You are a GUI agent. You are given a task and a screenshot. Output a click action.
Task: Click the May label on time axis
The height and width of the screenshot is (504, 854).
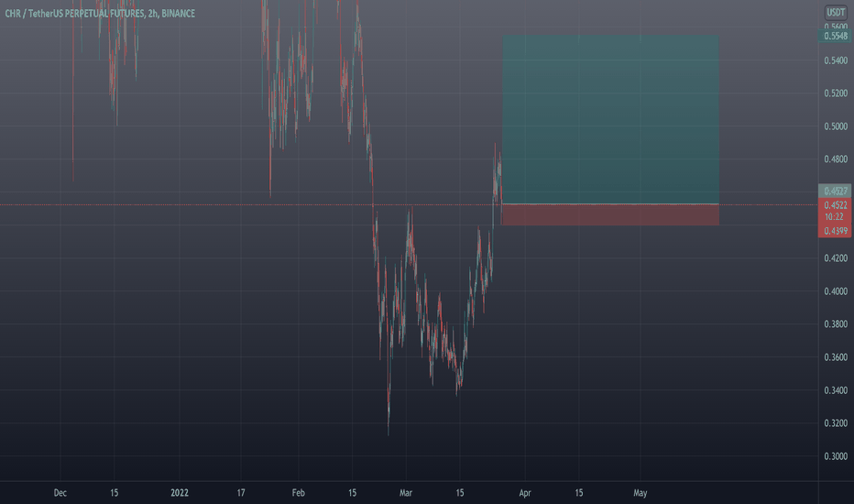[x=640, y=493]
